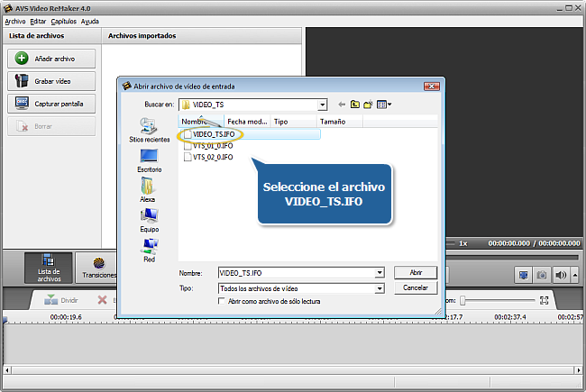
Task: Sort by the Tipo column header
Action: tap(294, 122)
